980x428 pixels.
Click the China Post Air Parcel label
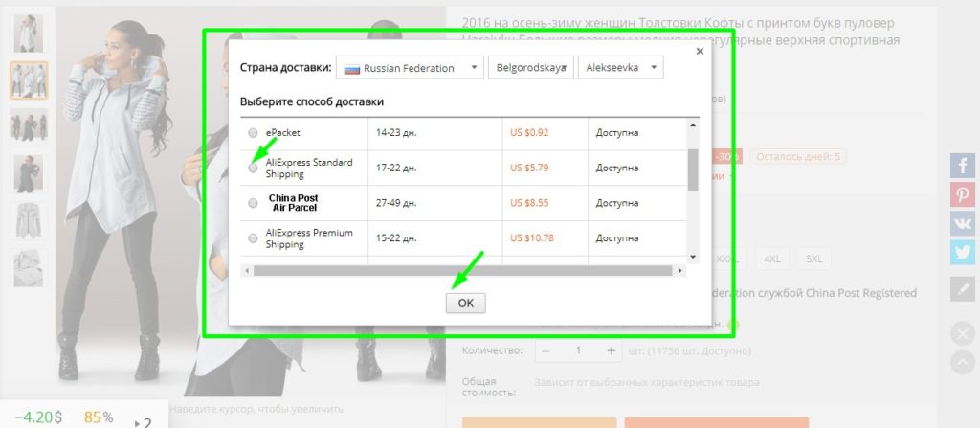click(294, 203)
